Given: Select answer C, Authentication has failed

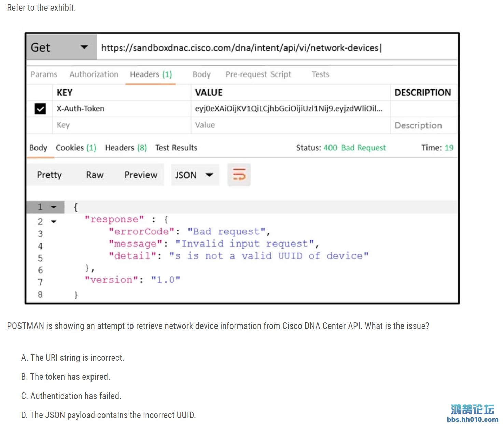Looking at the screenshot, I should coord(71,396).
